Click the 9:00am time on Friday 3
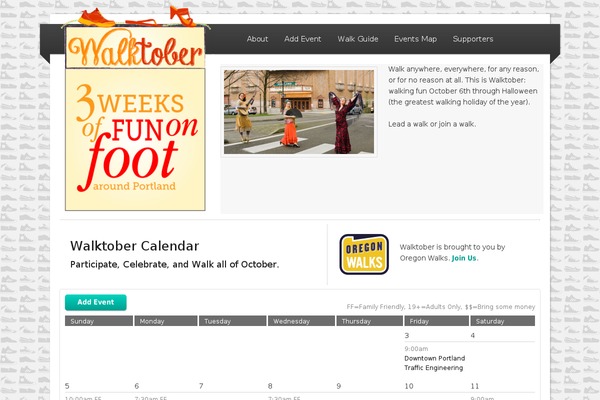 [416, 349]
